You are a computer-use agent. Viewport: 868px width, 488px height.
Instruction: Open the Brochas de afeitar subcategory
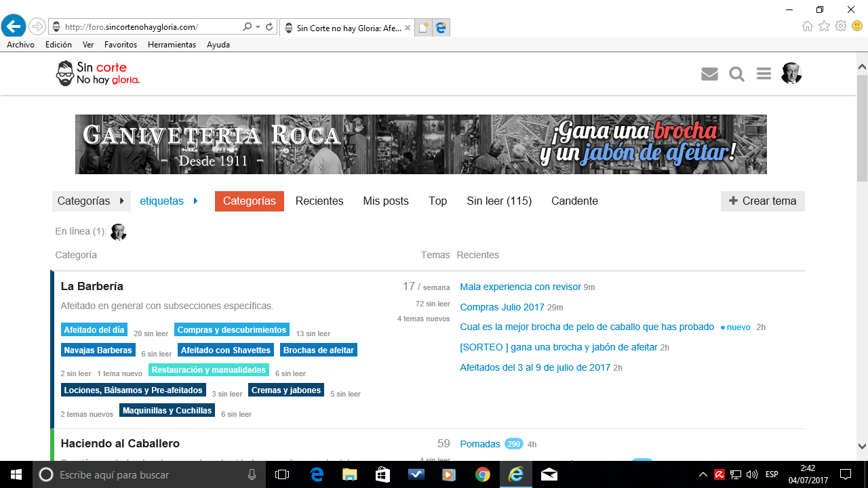tap(319, 350)
